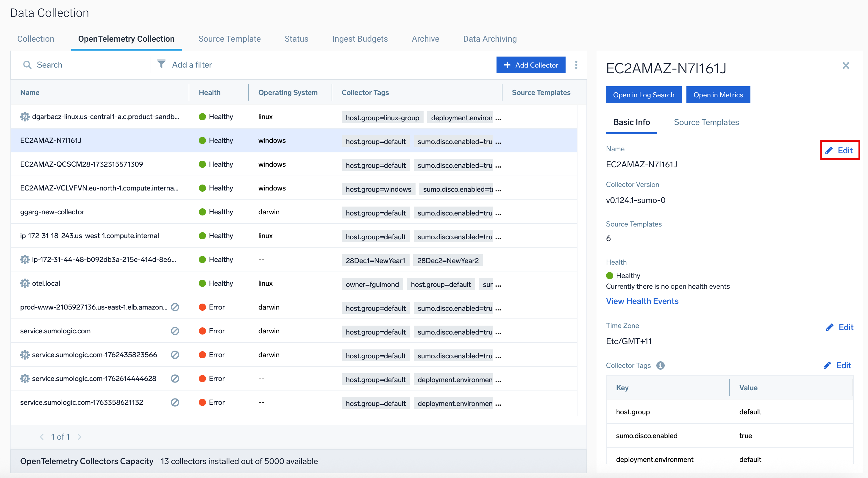The width and height of the screenshot is (868, 478).
Task: Click the Add Collector button
Action: click(x=530, y=65)
